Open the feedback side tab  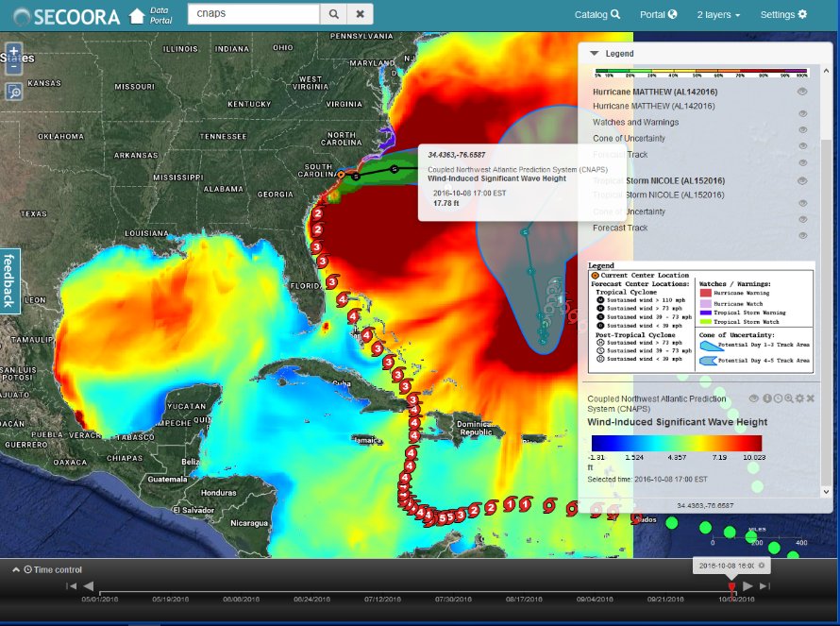point(9,280)
